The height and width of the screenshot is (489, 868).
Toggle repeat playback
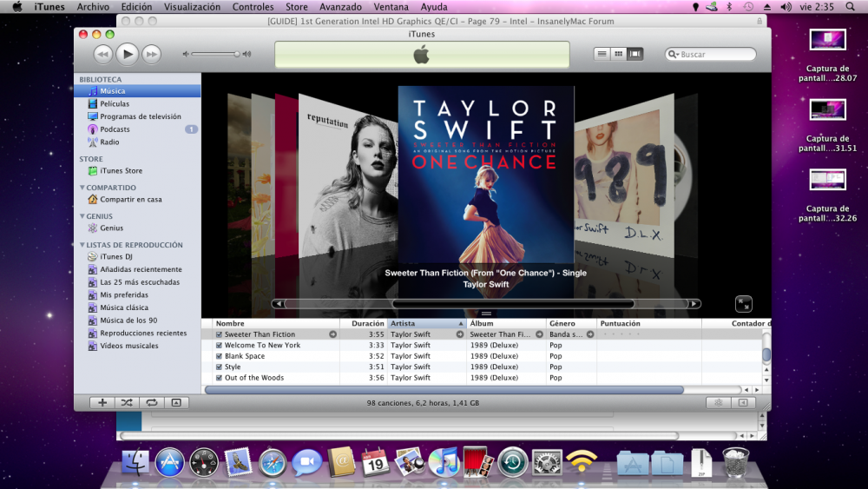pyautogui.click(x=151, y=403)
